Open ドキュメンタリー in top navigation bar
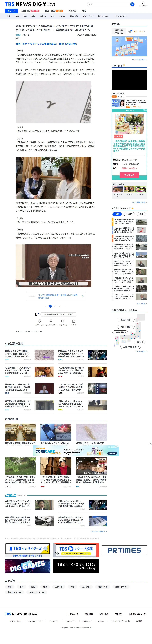Image resolution: width=152 pixels, height=644 pixels. click(121, 16)
